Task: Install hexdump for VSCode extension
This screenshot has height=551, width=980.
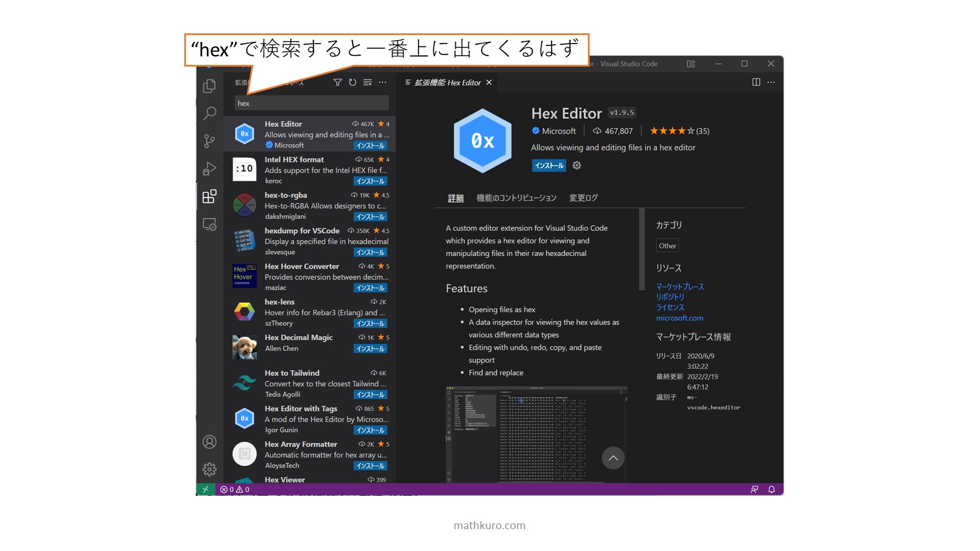Action: tap(370, 253)
